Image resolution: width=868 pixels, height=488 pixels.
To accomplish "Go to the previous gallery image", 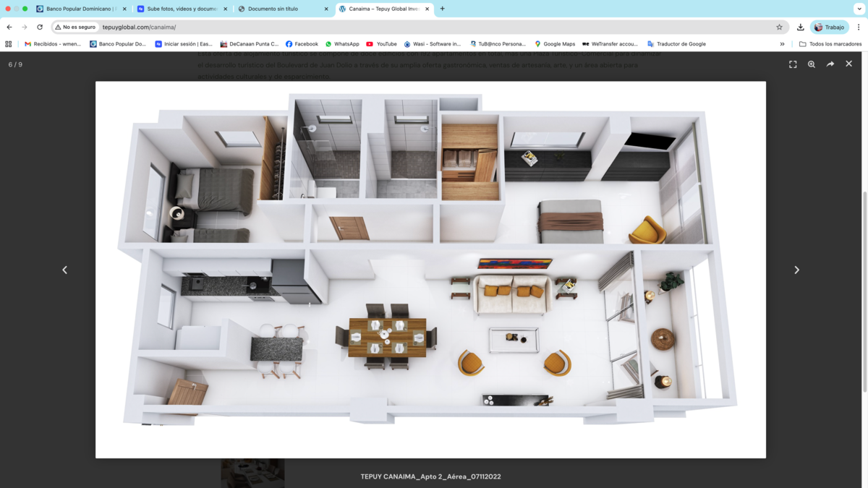I will coord(64,270).
